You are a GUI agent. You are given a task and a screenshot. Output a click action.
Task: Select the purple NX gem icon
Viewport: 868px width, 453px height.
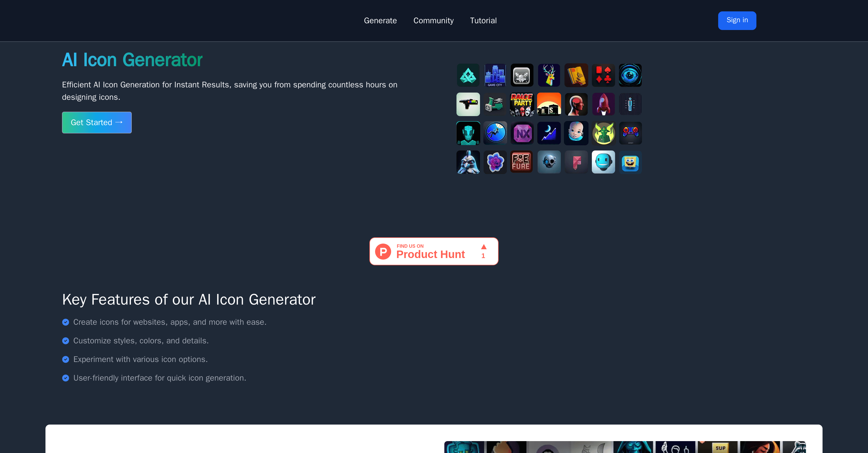tap(522, 133)
